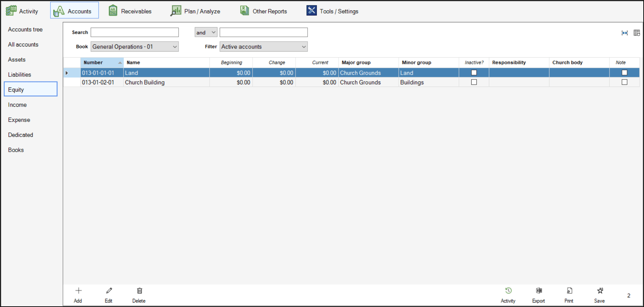Click the Export spreadsheet icon
The height and width of the screenshot is (307, 644).
click(539, 291)
